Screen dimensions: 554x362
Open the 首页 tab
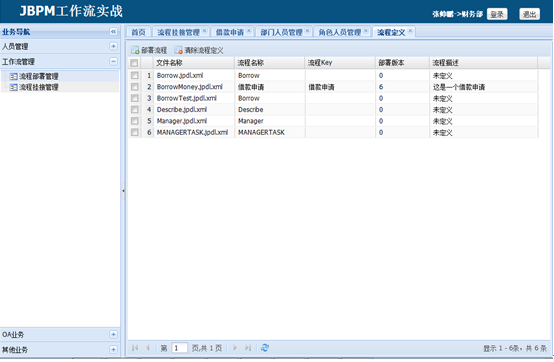[x=138, y=32]
